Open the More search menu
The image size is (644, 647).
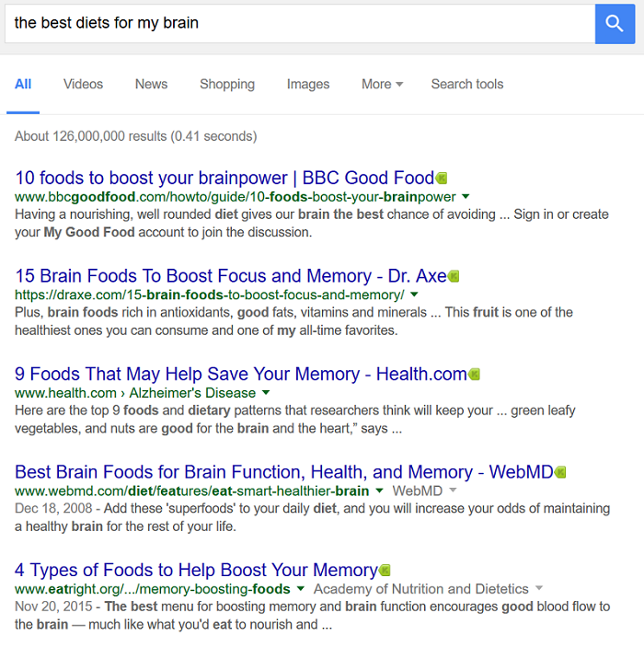382,84
